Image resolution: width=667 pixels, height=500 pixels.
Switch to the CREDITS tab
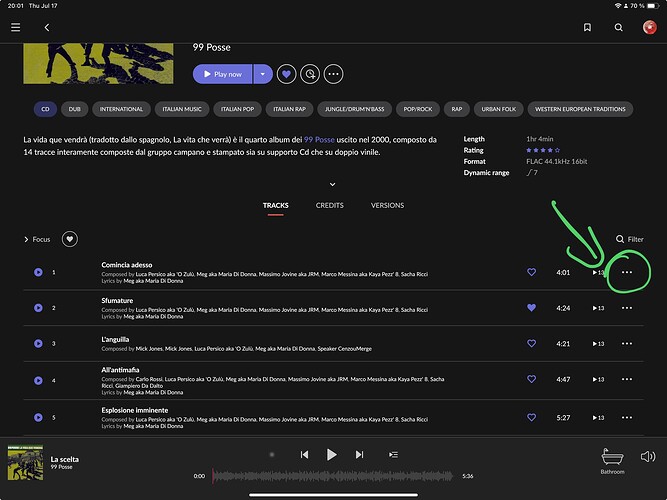tap(330, 206)
